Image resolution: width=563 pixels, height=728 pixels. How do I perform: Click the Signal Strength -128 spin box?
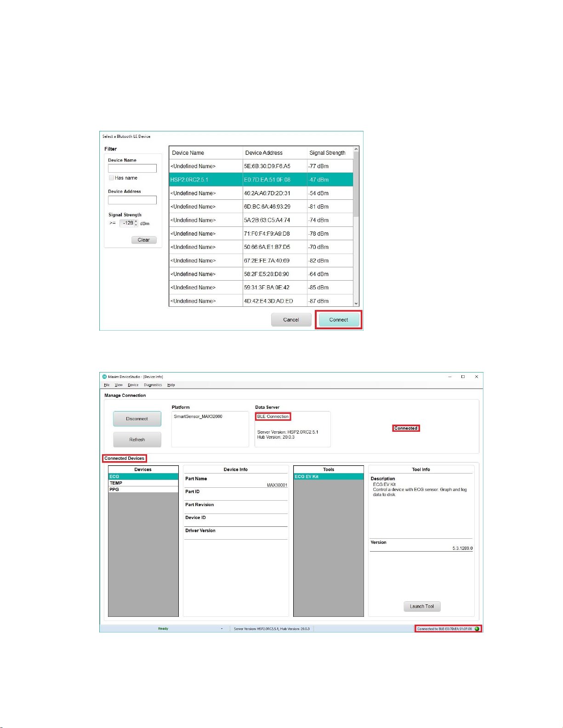[x=129, y=223]
